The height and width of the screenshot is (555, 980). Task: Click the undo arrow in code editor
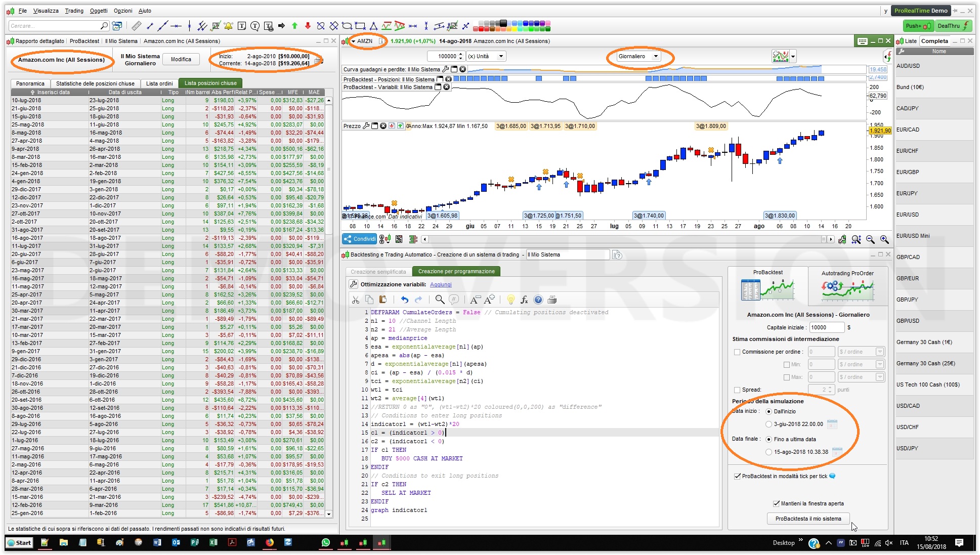click(x=404, y=300)
